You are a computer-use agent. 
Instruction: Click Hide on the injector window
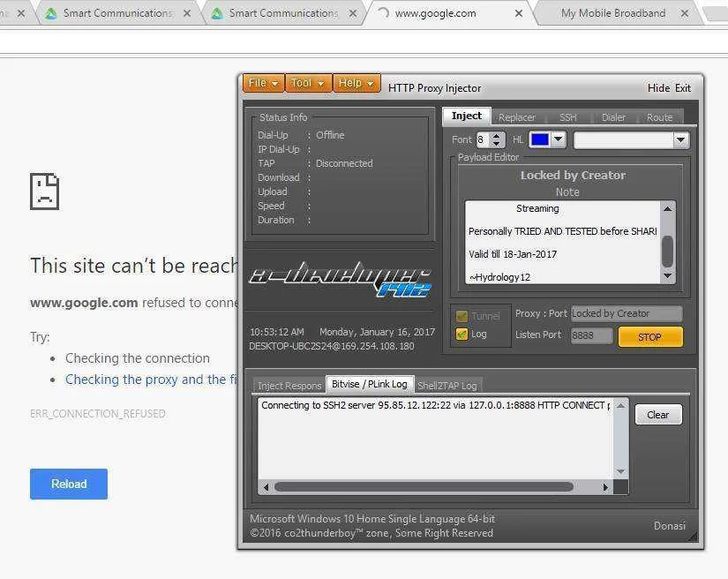pos(658,88)
